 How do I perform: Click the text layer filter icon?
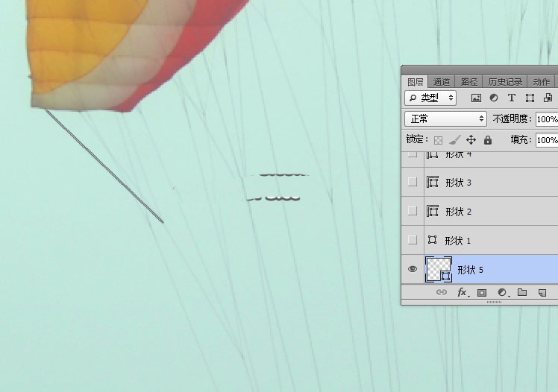coord(512,98)
